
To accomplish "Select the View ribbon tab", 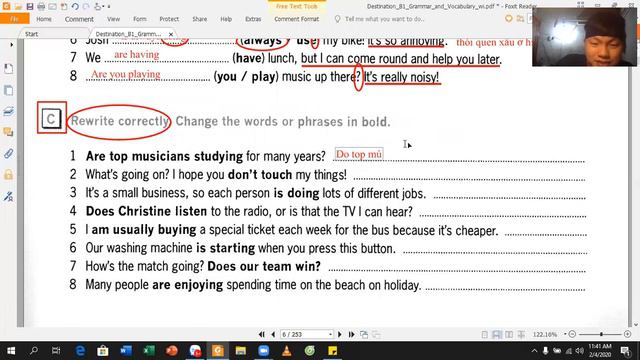I will pos(113,19).
